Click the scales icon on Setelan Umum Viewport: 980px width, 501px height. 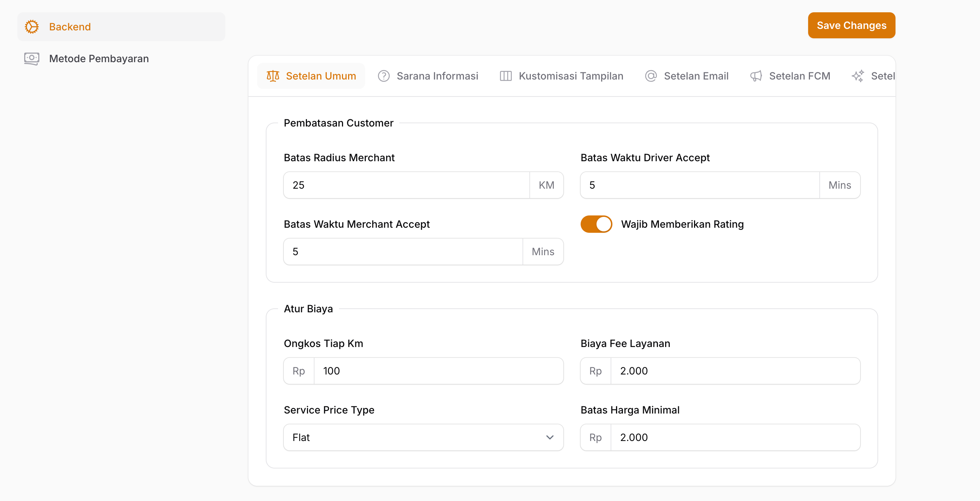273,76
